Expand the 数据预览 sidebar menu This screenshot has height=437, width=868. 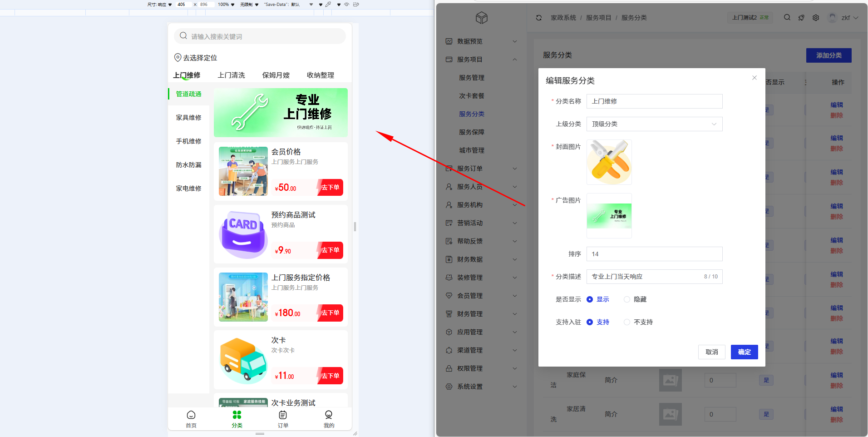[x=481, y=41]
